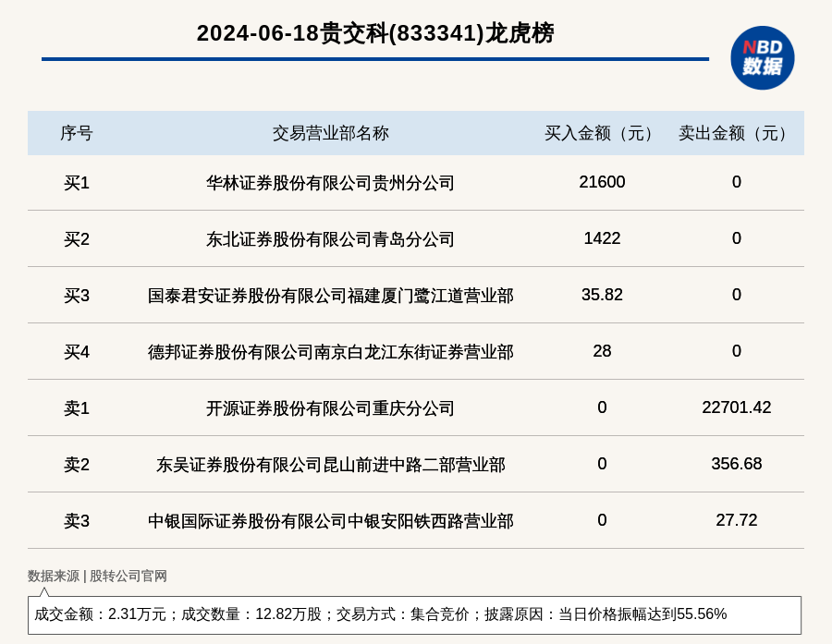Click the title 2024-06-18贵交科(833341)龙虎榜
Image resolution: width=832 pixels, height=644 pixels.
[375, 33]
